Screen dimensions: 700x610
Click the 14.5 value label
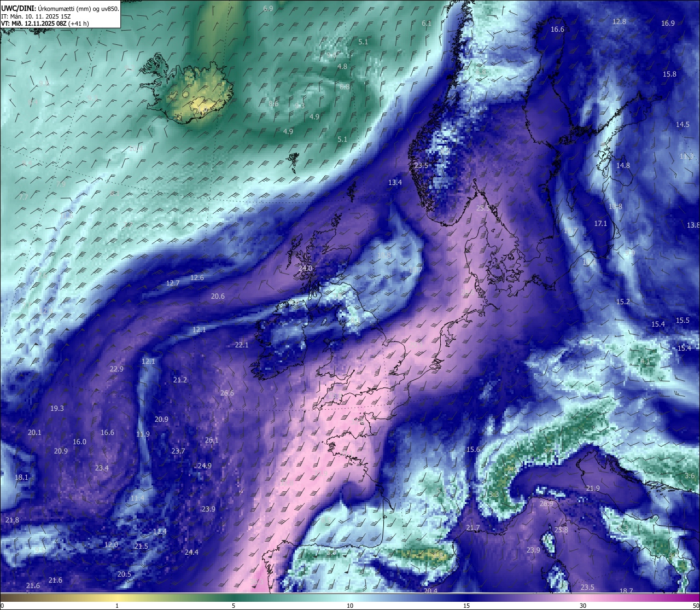point(682,125)
